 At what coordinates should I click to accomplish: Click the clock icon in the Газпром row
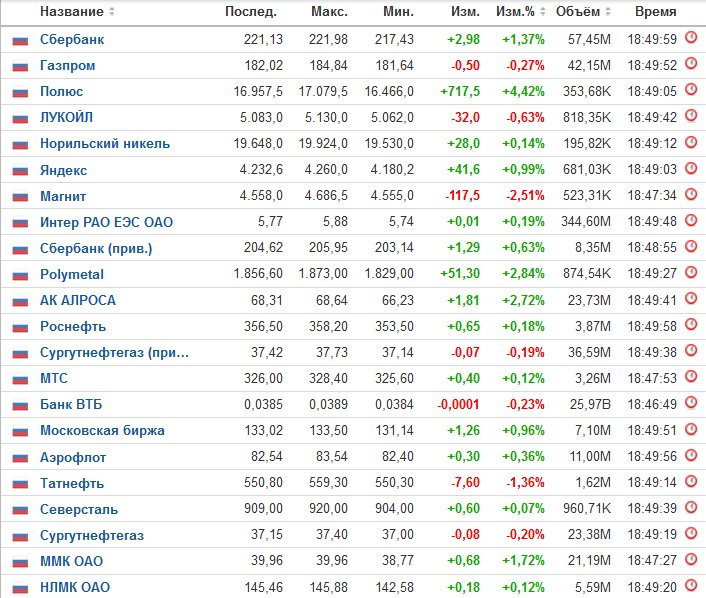coord(691,63)
